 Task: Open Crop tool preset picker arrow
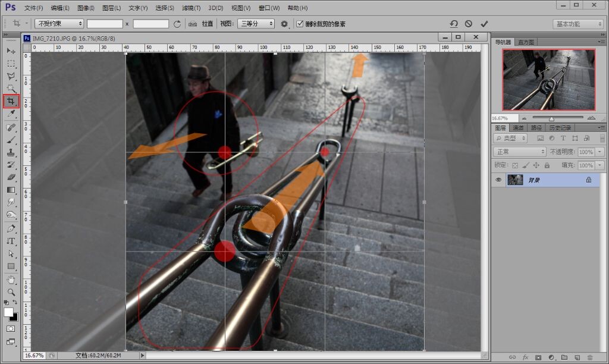coord(26,23)
